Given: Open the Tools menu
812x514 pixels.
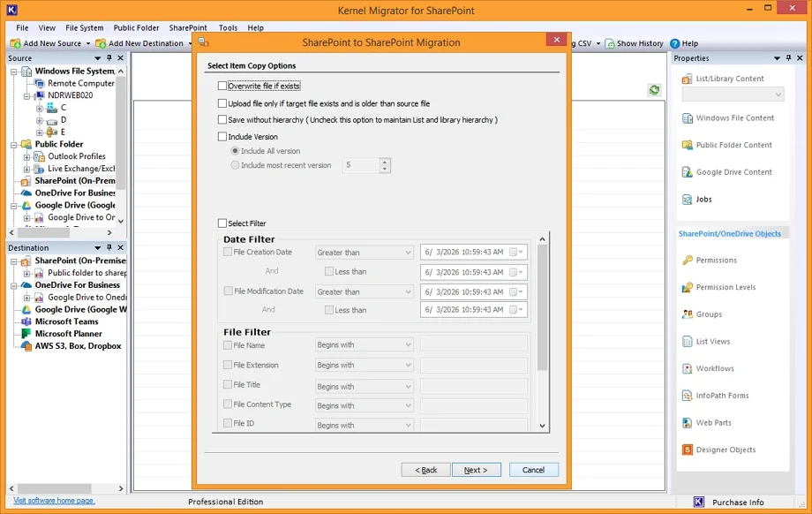Looking at the screenshot, I should tap(228, 28).
